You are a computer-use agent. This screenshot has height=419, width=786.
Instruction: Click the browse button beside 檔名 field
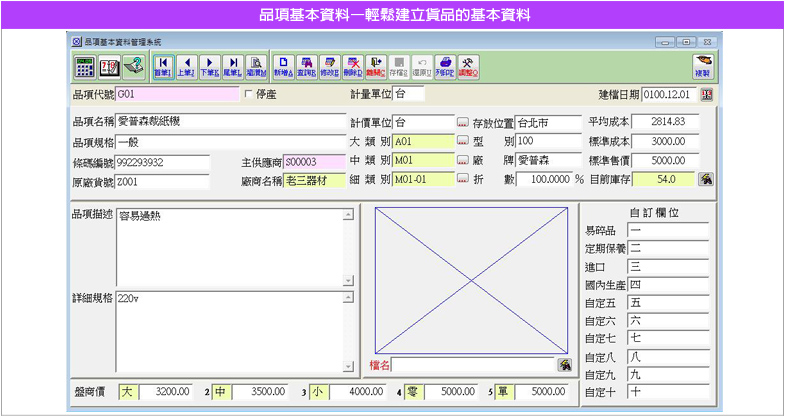point(565,364)
